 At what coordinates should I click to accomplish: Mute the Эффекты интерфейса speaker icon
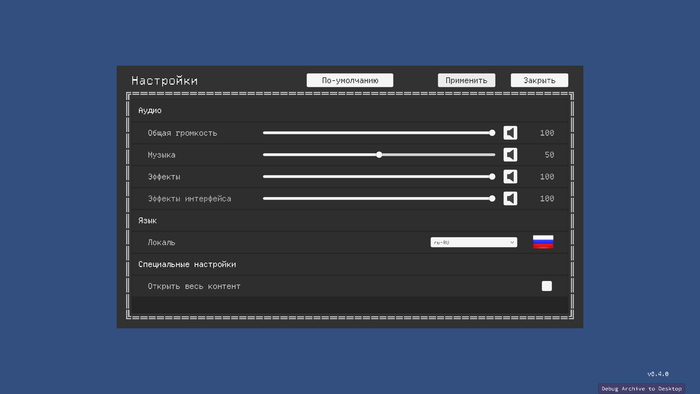coord(510,199)
